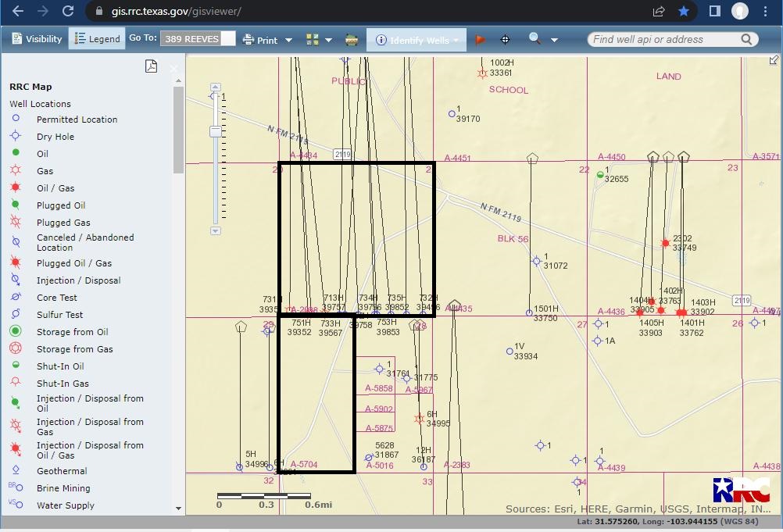Viewport: 783px width, 532px height.
Task: Click the RRC logo on the map
Action: (x=741, y=490)
